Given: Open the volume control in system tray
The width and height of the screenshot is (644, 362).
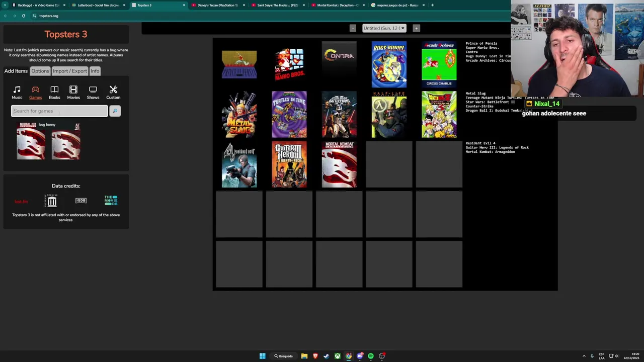Looking at the screenshot, I should [616, 356].
